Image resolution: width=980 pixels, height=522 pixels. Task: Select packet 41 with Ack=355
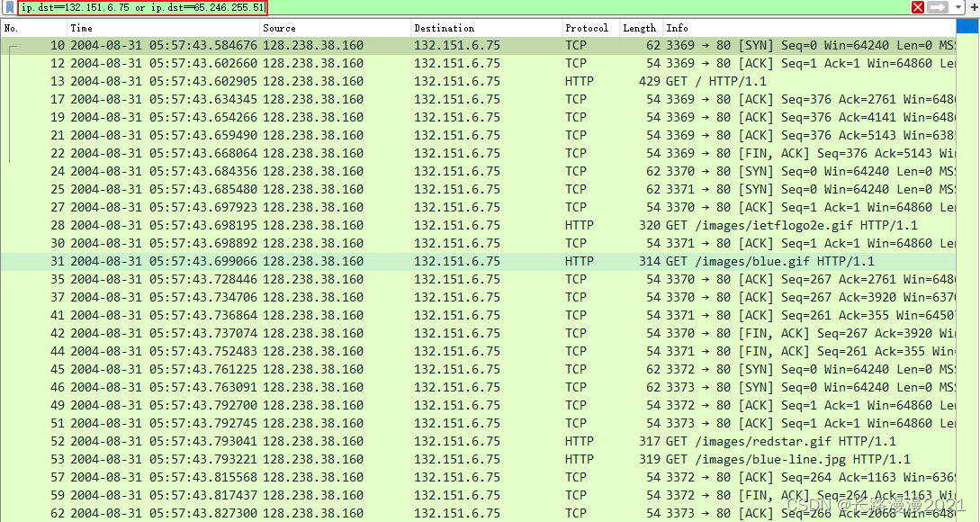tap(478, 315)
